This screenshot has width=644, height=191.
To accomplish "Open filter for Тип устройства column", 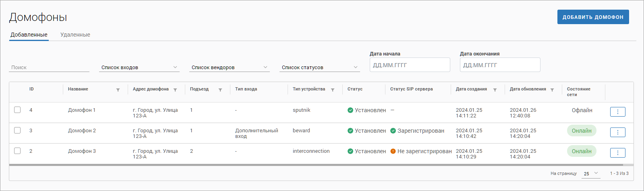I will tap(333, 90).
